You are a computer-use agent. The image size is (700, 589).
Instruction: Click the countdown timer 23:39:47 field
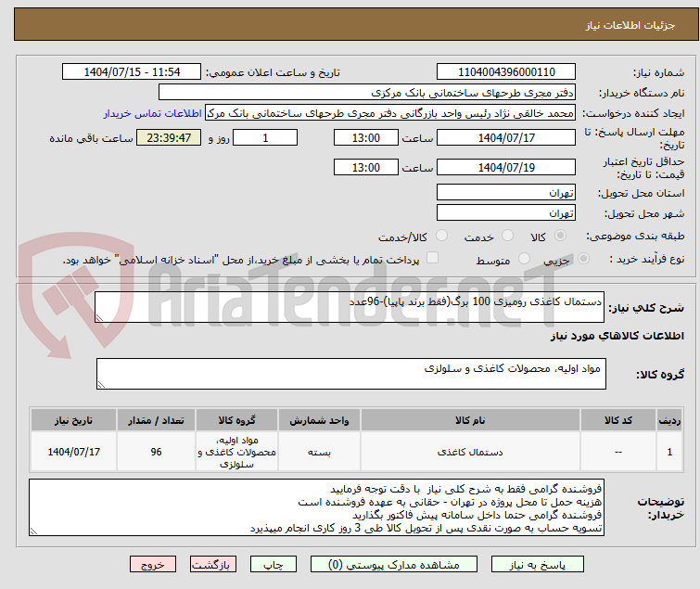click(x=169, y=137)
